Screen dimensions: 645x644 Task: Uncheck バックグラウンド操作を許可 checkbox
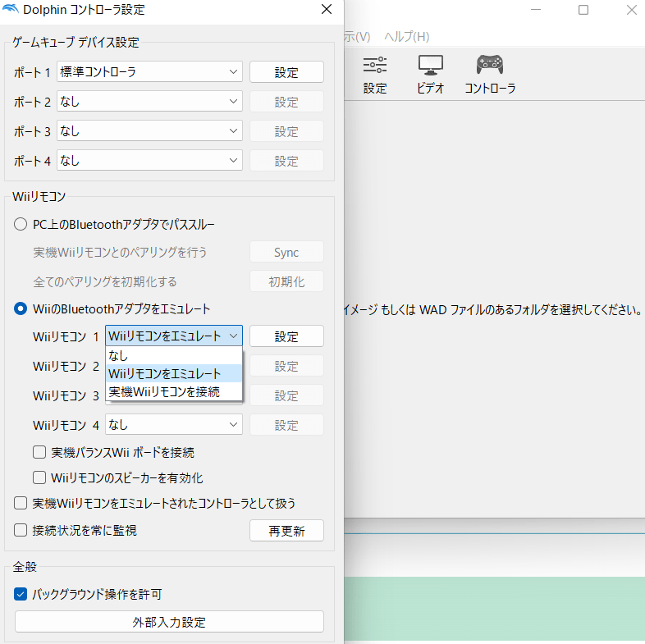coord(21,594)
